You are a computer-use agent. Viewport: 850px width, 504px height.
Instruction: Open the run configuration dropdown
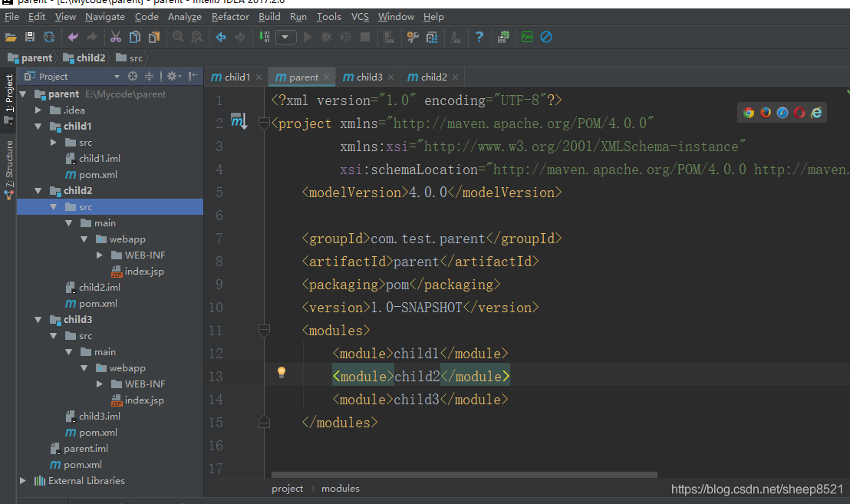pos(285,38)
